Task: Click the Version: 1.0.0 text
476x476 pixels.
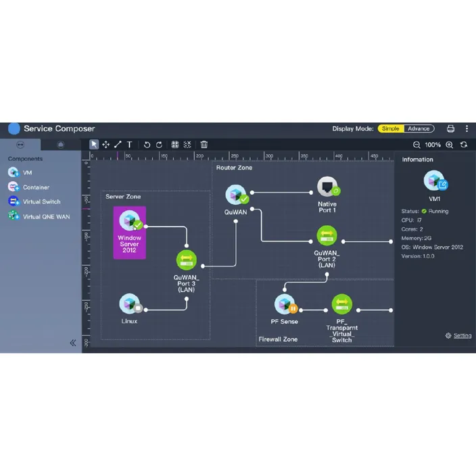Action: 418,256
